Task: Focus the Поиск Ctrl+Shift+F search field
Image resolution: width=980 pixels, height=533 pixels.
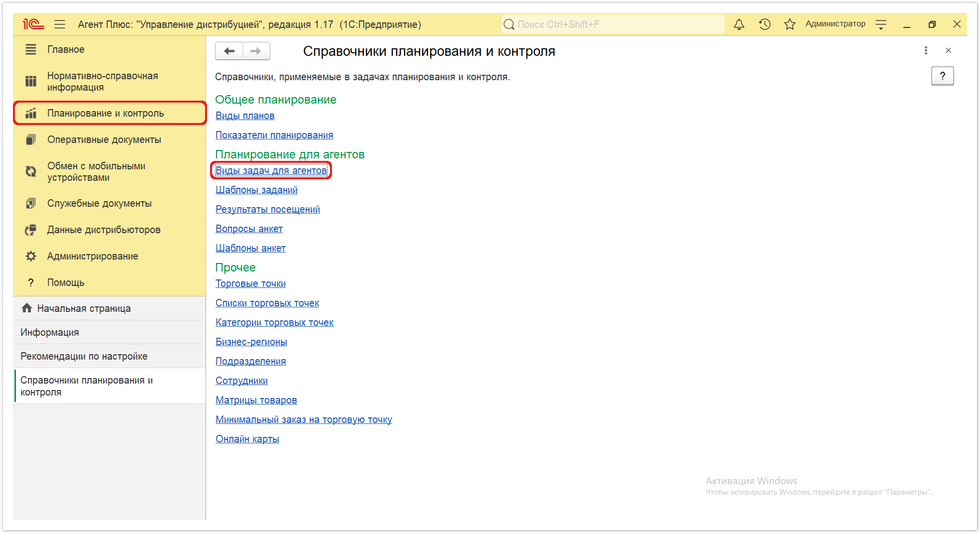Action: 613,24
